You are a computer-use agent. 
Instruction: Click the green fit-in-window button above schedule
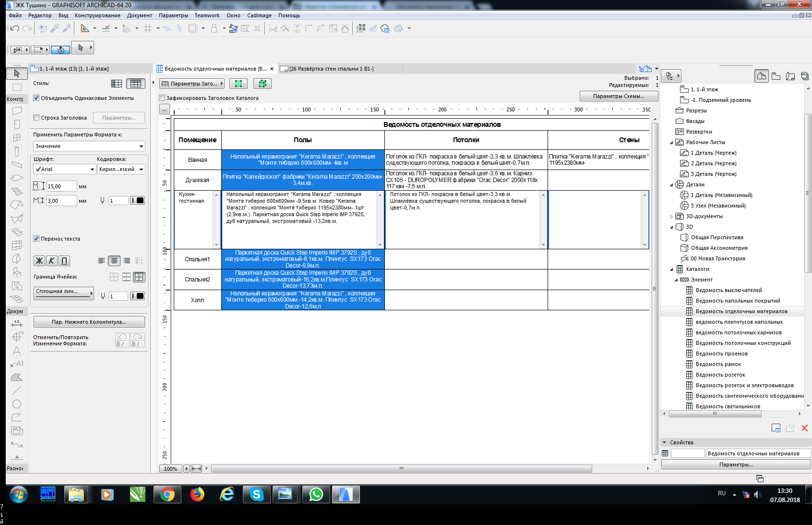coord(239,84)
